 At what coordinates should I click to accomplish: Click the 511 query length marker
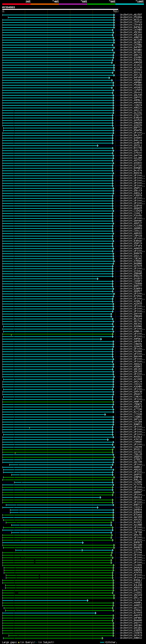(115, 11)
